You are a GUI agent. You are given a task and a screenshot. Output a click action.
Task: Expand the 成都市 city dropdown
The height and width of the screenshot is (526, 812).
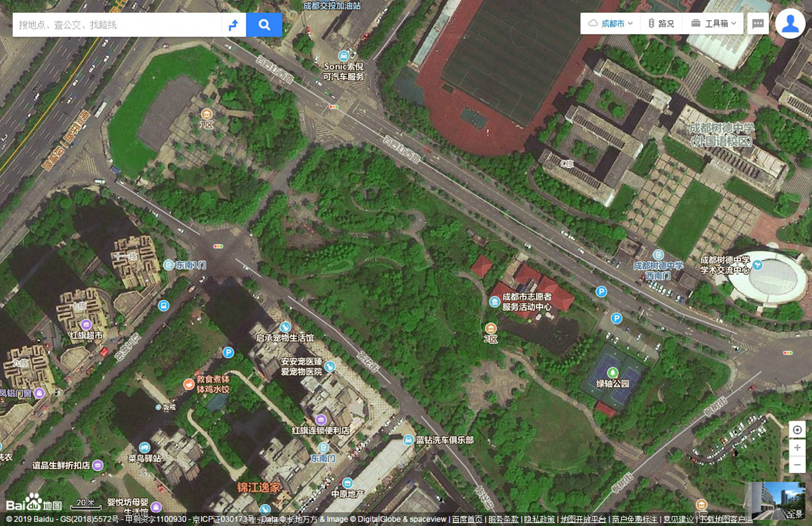point(611,23)
